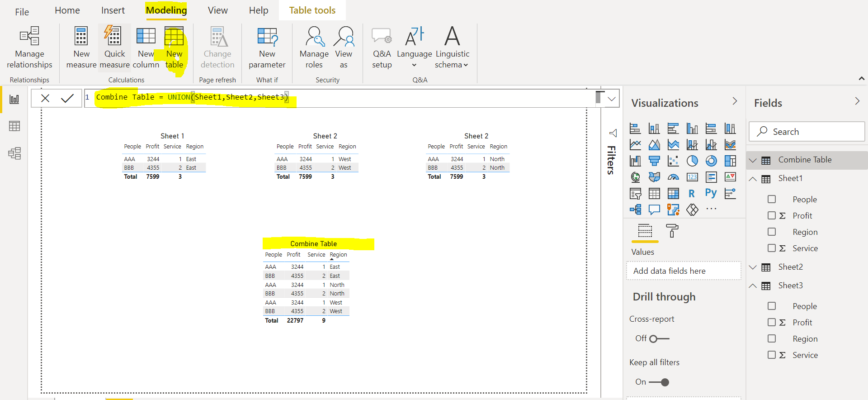Switch to the Home tab
The width and height of the screenshot is (868, 400).
pyautogui.click(x=67, y=10)
